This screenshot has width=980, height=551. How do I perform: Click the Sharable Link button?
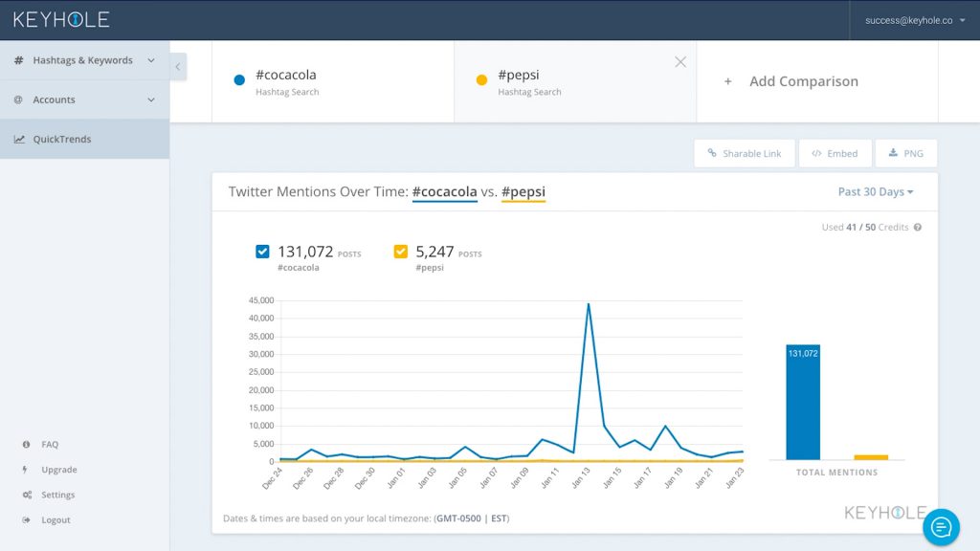(x=745, y=153)
